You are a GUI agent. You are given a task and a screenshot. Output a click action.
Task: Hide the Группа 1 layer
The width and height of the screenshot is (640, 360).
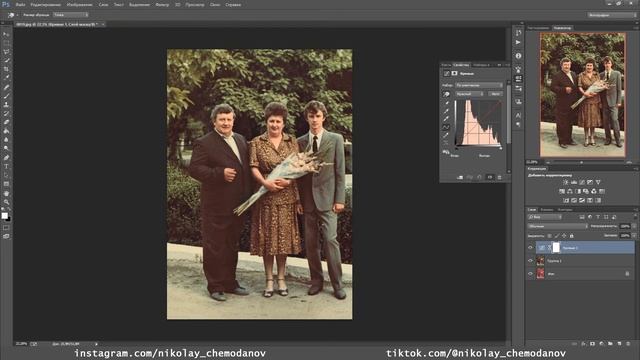coord(531,261)
